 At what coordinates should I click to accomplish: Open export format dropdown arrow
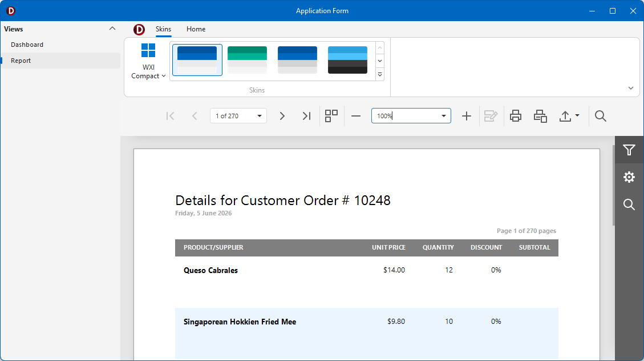tap(577, 115)
